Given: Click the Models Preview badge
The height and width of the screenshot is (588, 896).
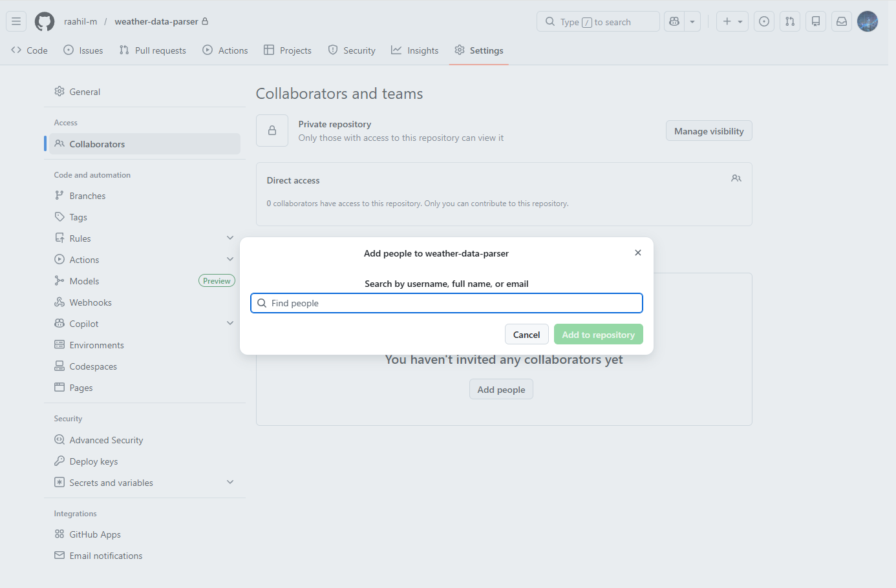Looking at the screenshot, I should 217,281.
